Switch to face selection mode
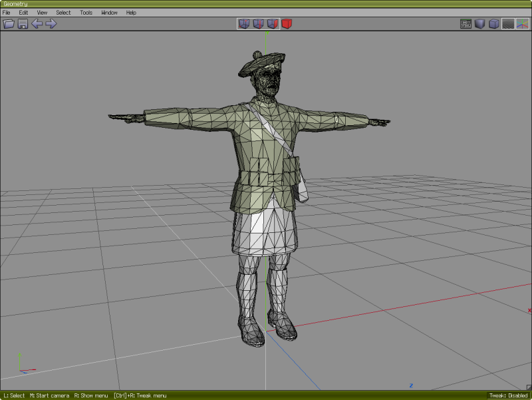Image resolution: width=532 pixels, height=400 pixels. tap(273, 24)
